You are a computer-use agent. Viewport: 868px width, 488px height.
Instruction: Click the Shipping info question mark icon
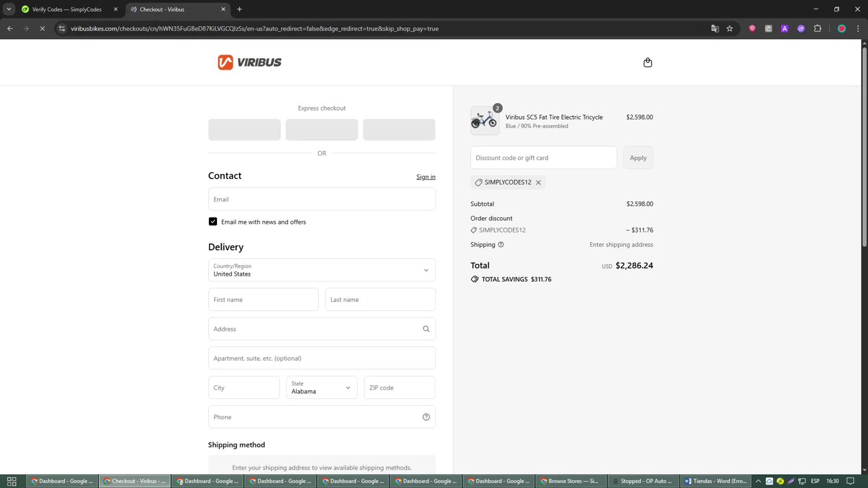tap(501, 245)
